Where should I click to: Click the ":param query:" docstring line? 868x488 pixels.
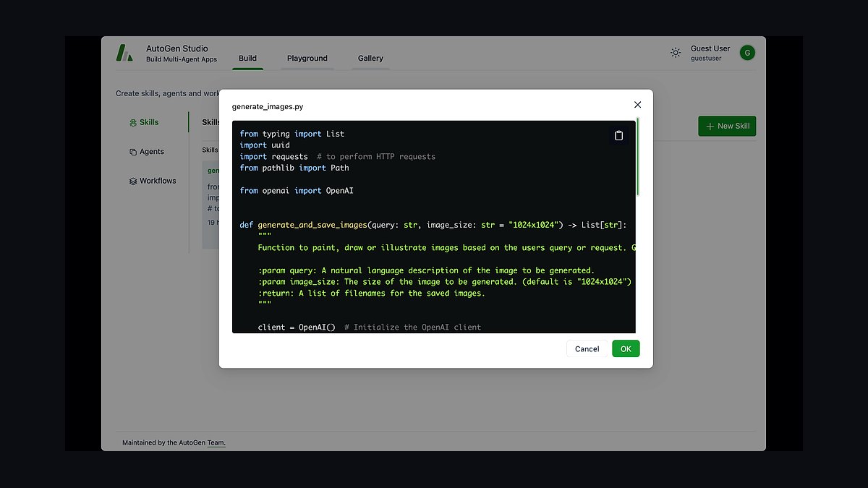tap(426, 270)
